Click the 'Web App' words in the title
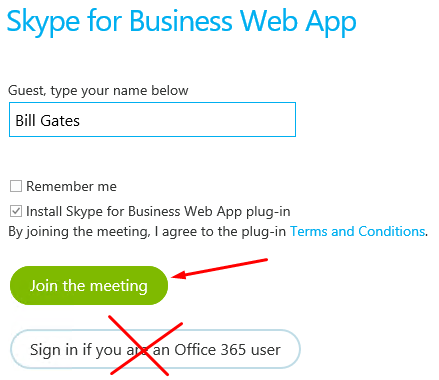The height and width of the screenshot is (380, 439). 298,22
